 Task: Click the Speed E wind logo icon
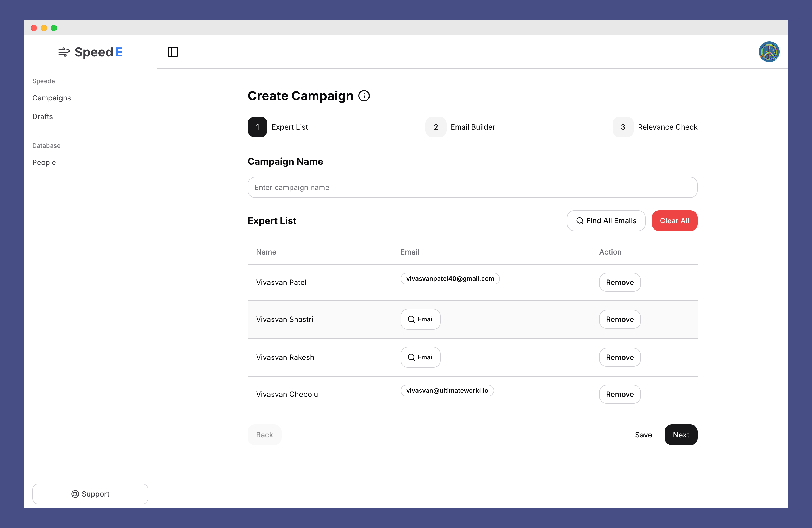(x=64, y=52)
